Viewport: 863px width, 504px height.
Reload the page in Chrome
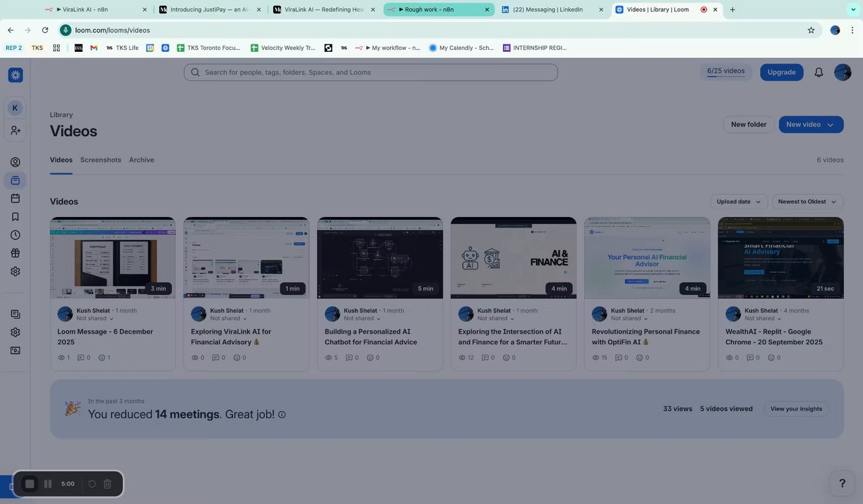[45, 30]
